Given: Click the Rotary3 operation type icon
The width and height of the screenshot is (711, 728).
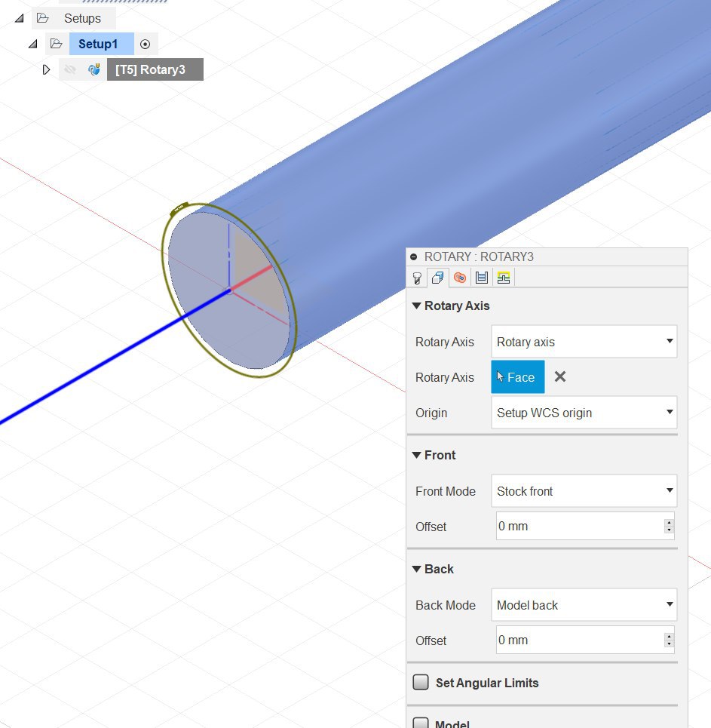Looking at the screenshot, I should 94,69.
